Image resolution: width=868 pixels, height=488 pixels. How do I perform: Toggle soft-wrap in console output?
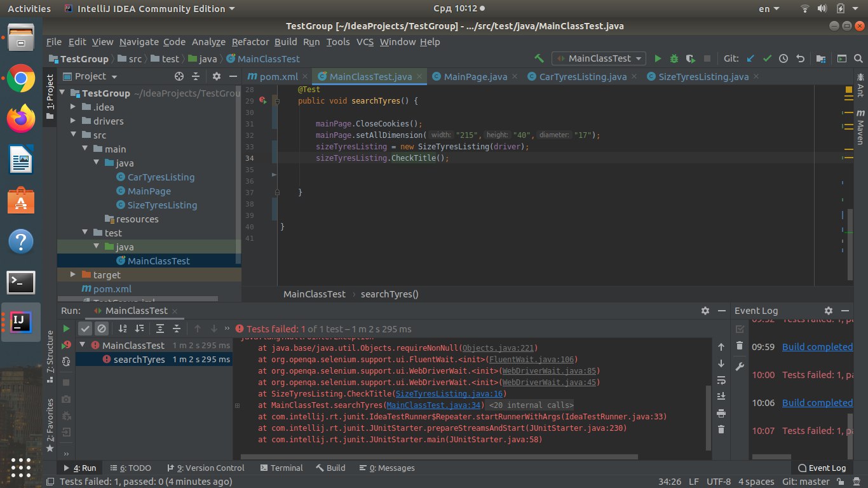coord(721,380)
